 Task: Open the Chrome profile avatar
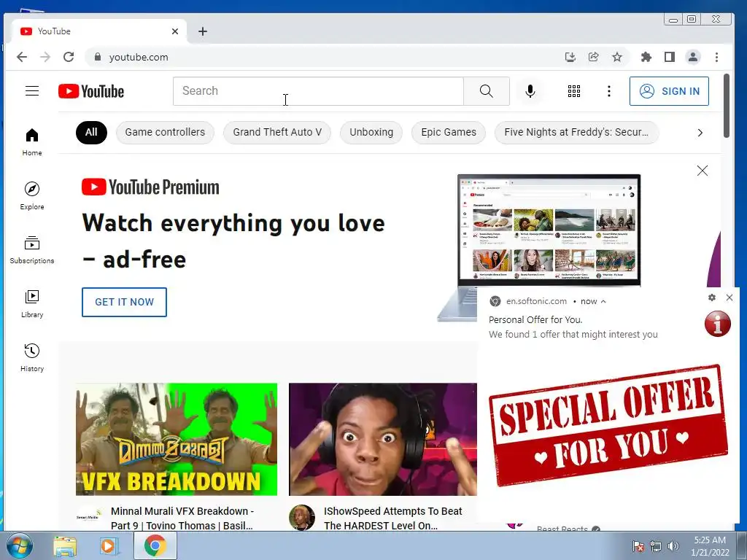[x=693, y=57]
